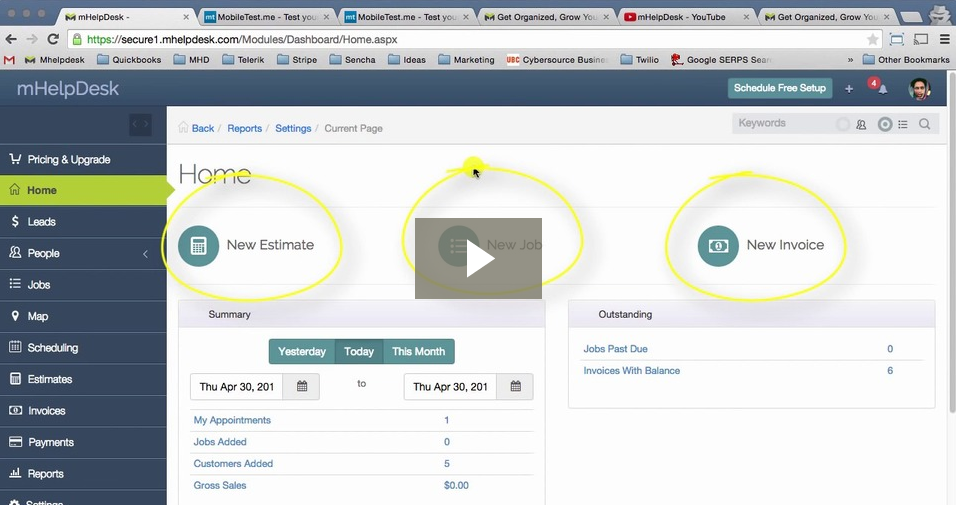Expand the People submenu chevron
Image resolution: width=956 pixels, height=505 pixels.
tap(145, 254)
